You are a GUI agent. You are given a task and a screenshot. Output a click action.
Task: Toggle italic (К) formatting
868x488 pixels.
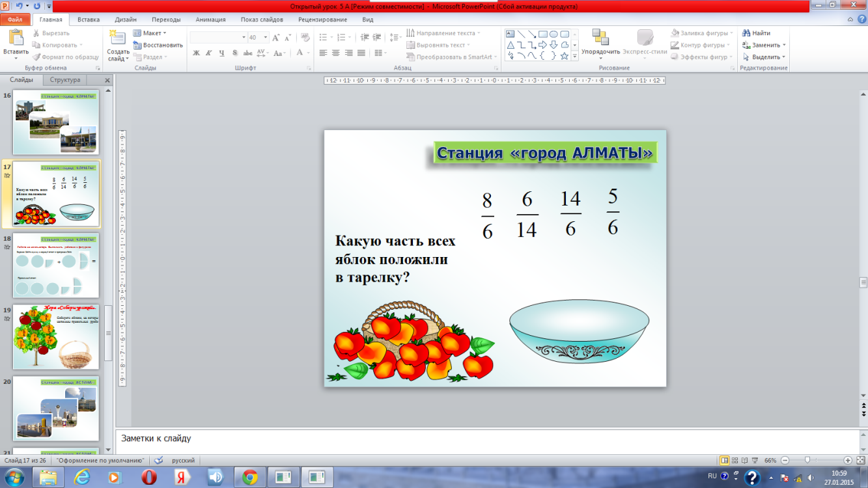pos(210,53)
